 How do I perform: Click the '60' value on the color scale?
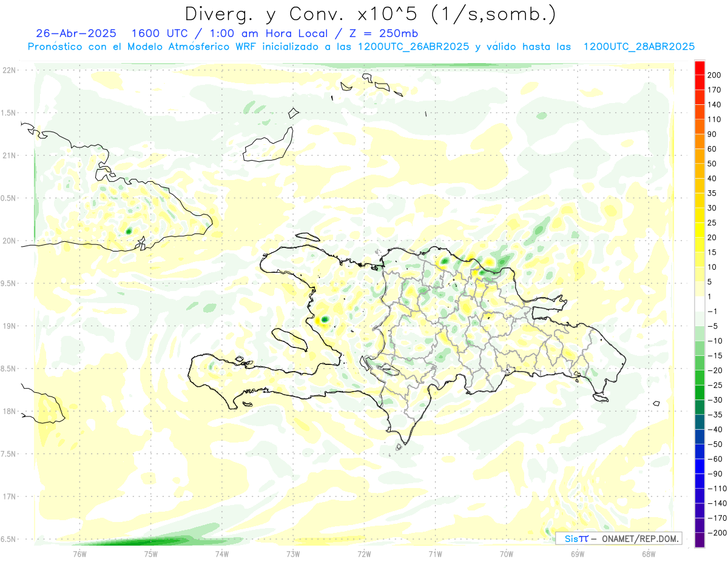(x=712, y=149)
